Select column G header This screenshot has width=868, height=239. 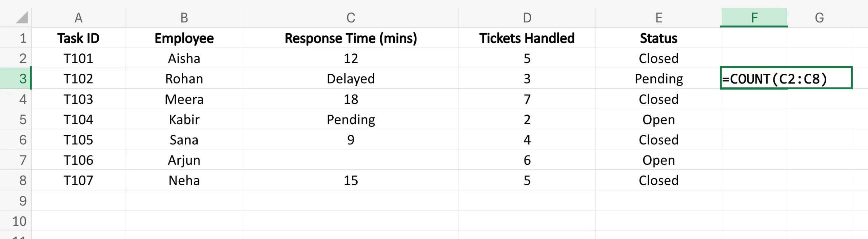(x=819, y=18)
